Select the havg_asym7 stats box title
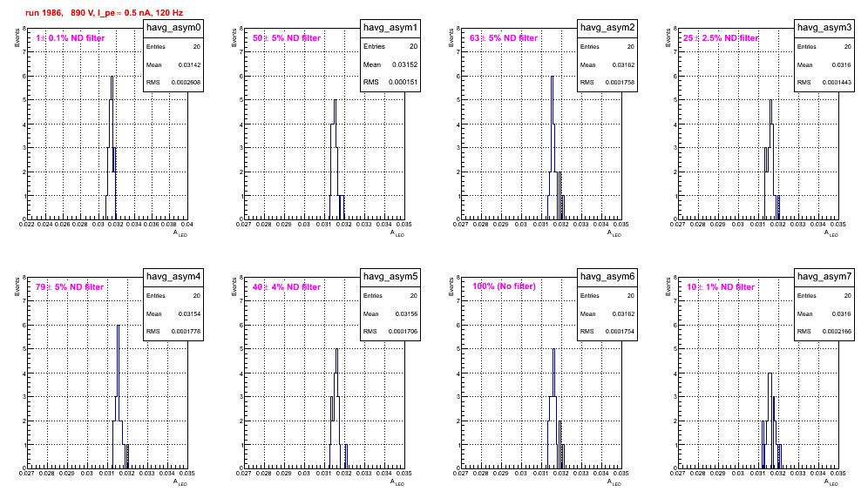 (824, 277)
